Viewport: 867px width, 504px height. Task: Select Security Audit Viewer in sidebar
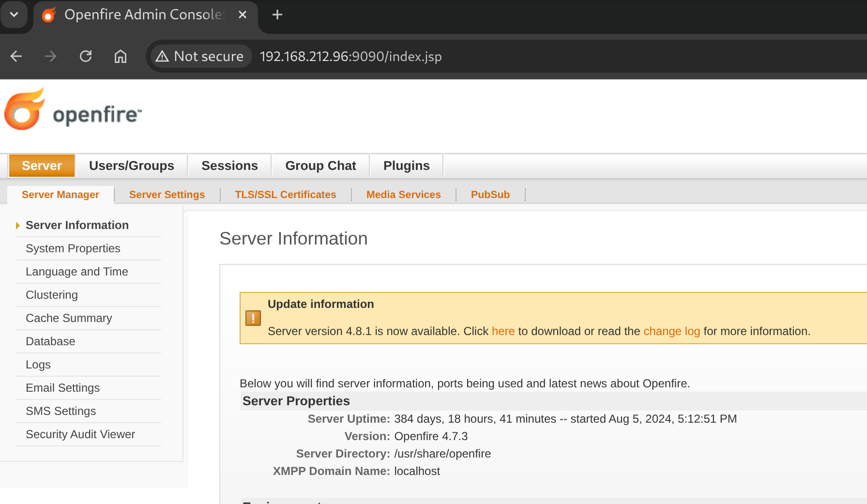80,434
